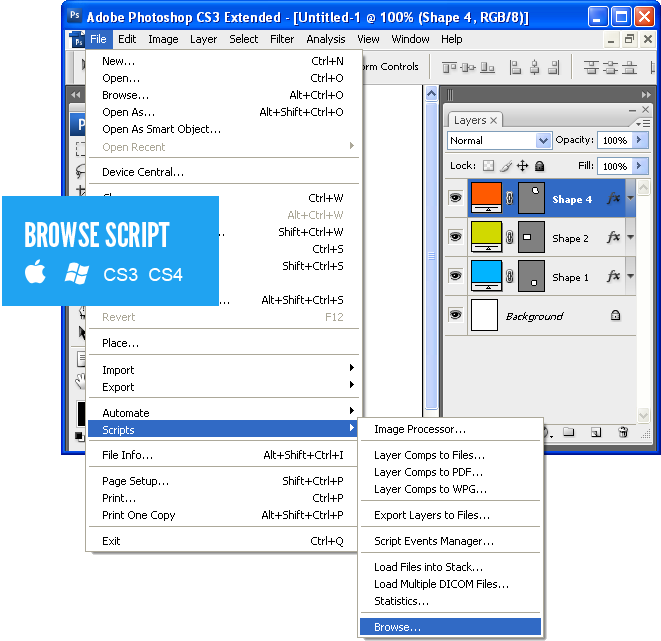Close the Layers panel group with X

645,110
